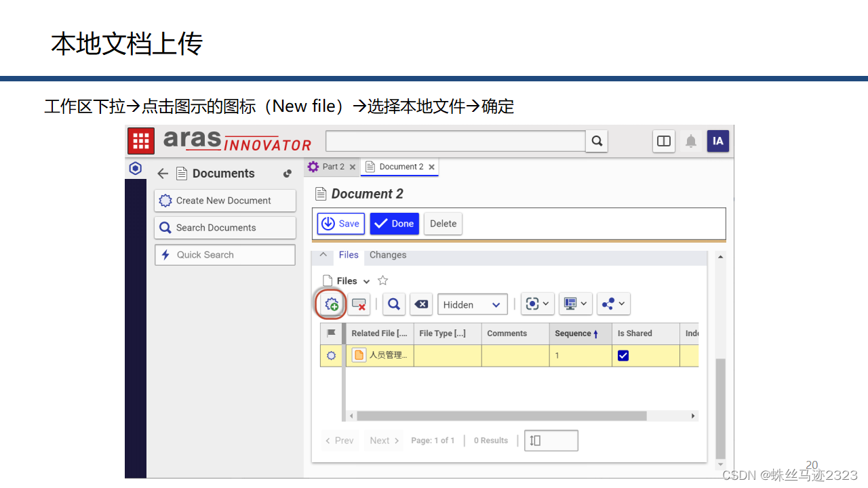Viewport: 868px width, 488px height.
Task: Click inside the top search input field
Action: pyautogui.click(x=455, y=141)
